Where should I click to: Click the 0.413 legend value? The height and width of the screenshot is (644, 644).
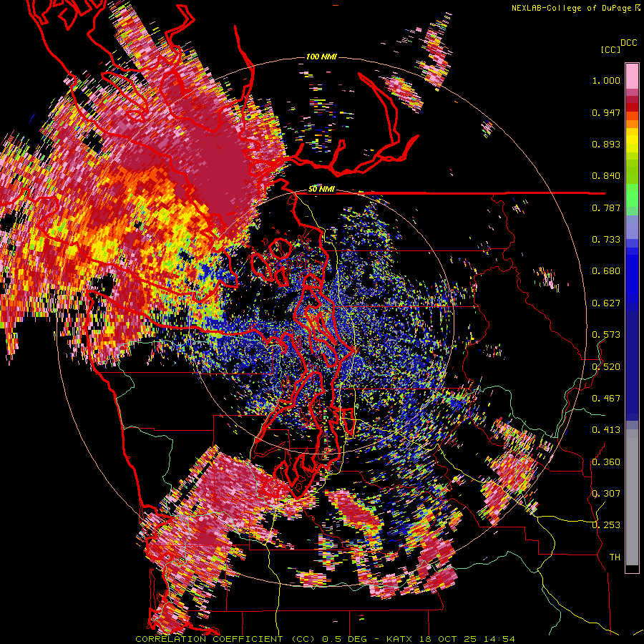pyautogui.click(x=606, y=430)
